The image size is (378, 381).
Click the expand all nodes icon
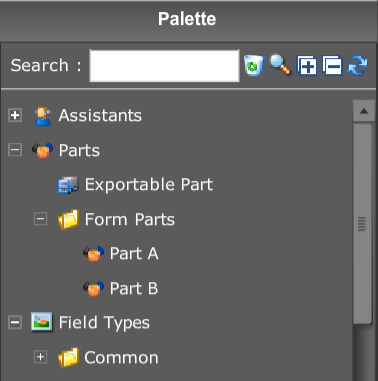coord(307,65)
